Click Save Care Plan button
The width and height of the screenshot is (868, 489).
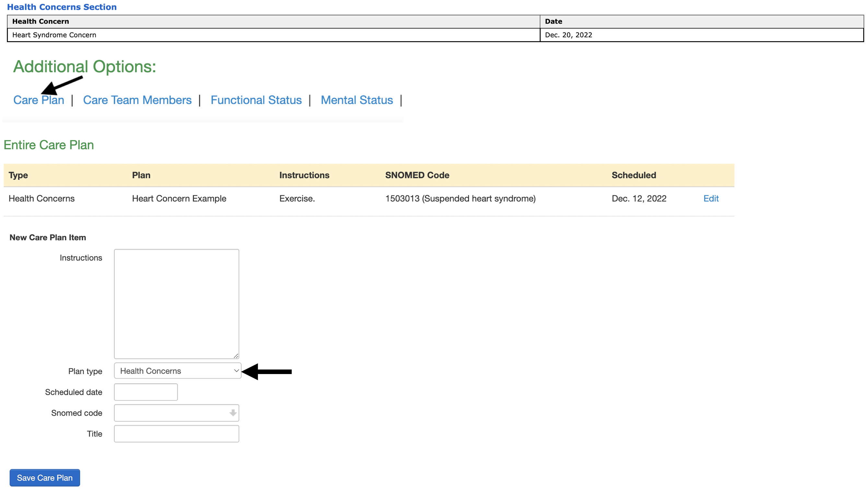pos(45,478)
